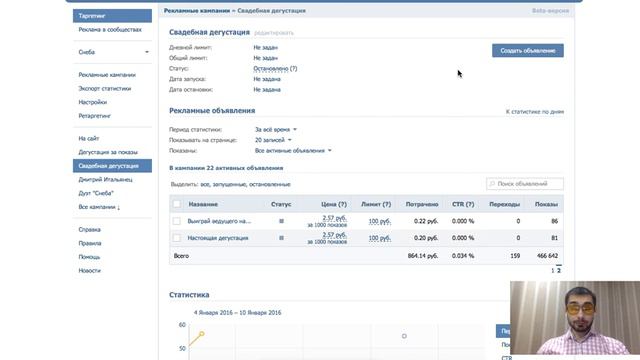Open Реклама в сообществах section
The height and width of the screenshot is (360, 640).
point(110,29)
